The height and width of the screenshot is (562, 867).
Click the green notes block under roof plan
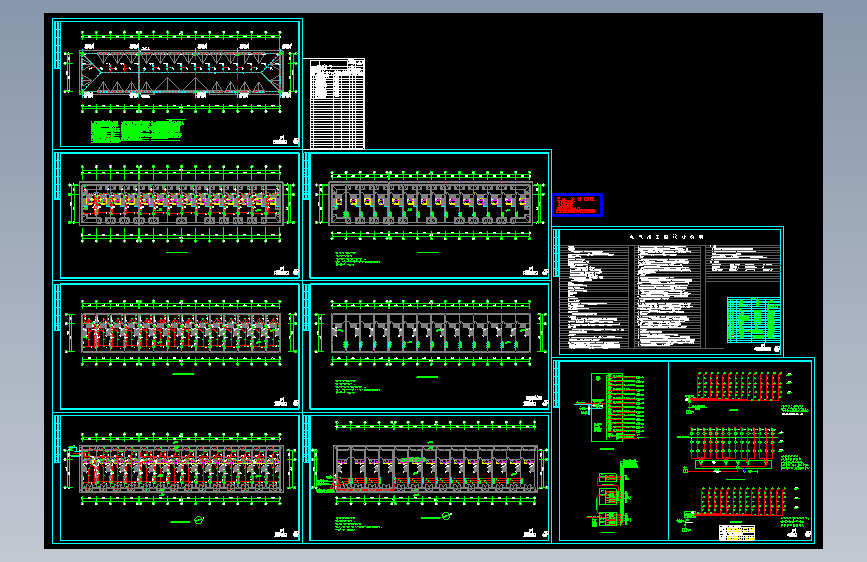coord(137,131)
